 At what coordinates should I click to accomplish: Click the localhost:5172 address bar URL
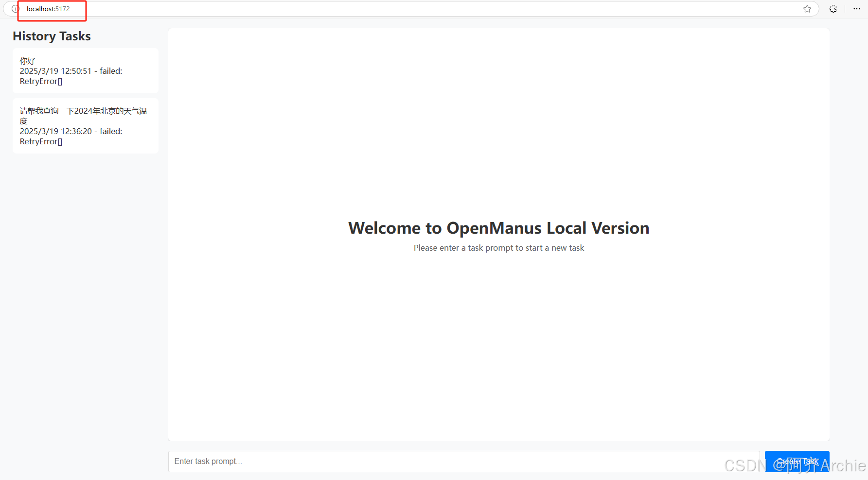coord(48,9)
